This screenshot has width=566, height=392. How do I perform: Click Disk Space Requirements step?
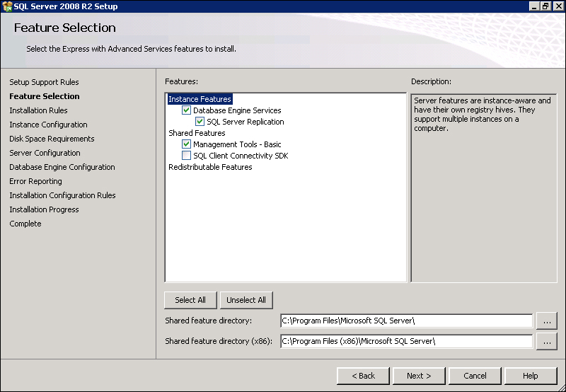[52, 139]
